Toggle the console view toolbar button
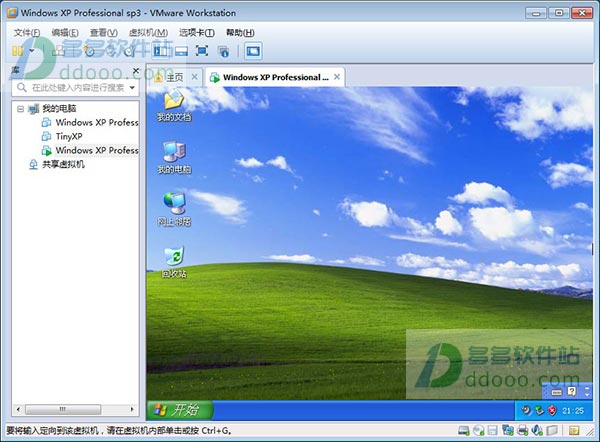 click(253, 51)
